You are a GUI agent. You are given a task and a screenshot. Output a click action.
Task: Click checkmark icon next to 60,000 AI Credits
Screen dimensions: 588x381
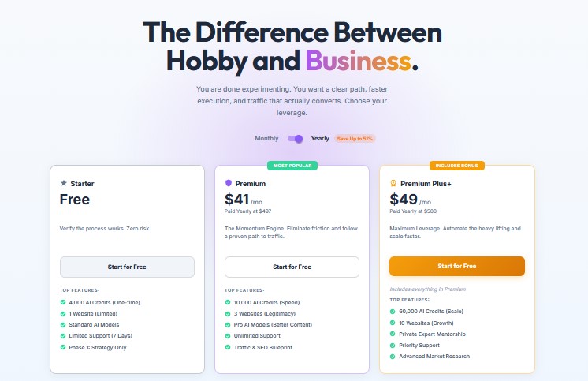click(x=393, y=311)
